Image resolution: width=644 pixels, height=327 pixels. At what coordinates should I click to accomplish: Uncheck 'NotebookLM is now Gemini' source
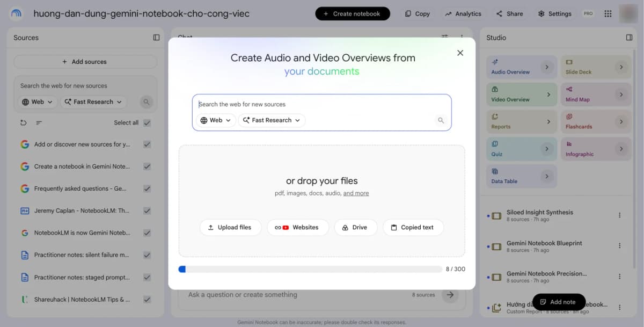[x=147, y=233]
